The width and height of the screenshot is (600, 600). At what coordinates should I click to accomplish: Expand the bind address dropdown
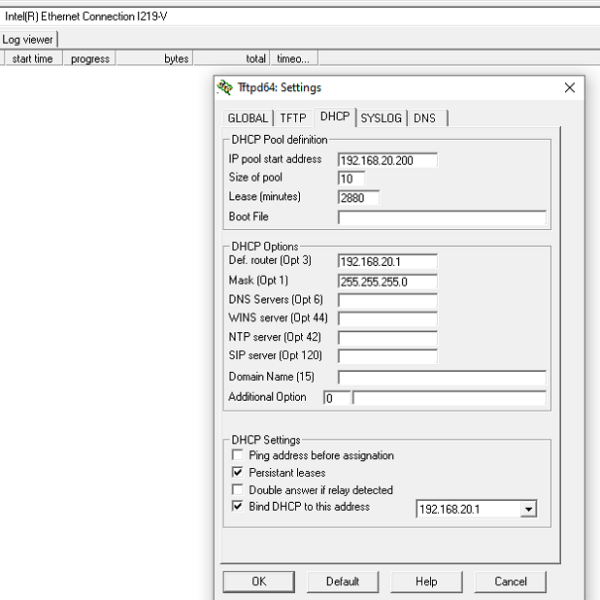point(528,510)
